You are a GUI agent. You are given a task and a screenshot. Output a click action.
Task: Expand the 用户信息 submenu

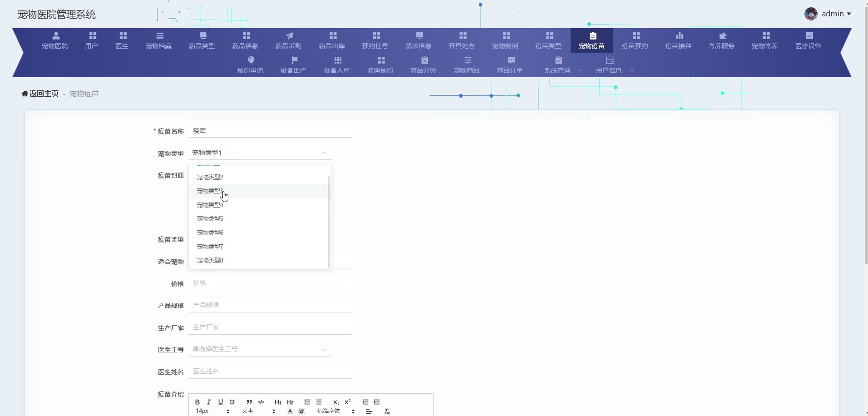coord(614,65)
